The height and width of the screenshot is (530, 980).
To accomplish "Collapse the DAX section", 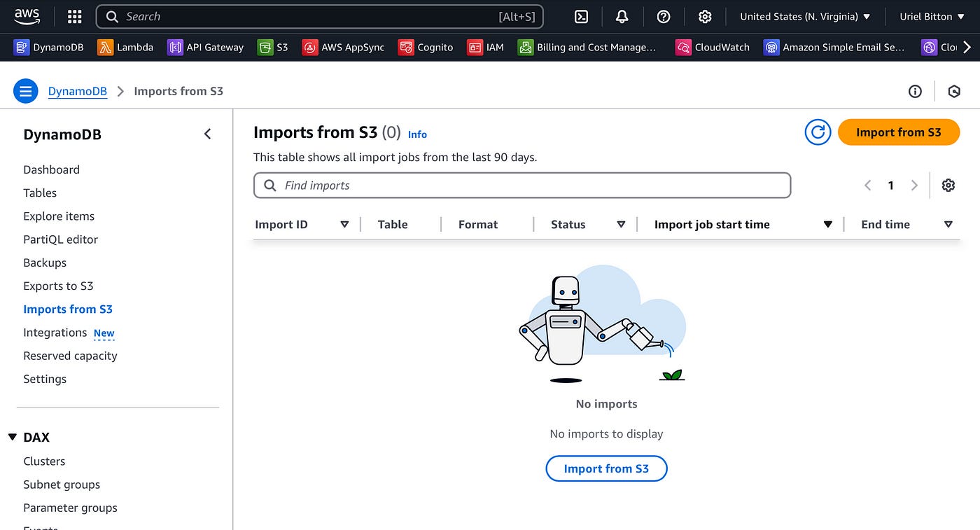I will (x=13, y=437).
